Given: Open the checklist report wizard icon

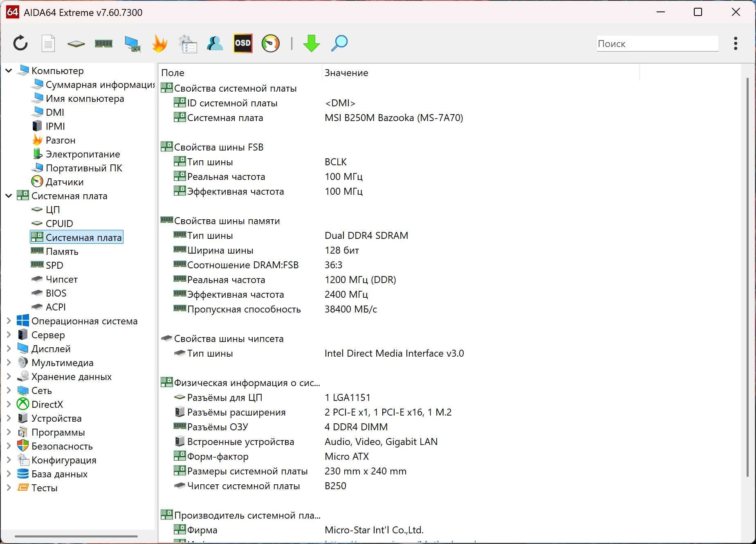Looking at the screenshot, I should pos(188,44).
